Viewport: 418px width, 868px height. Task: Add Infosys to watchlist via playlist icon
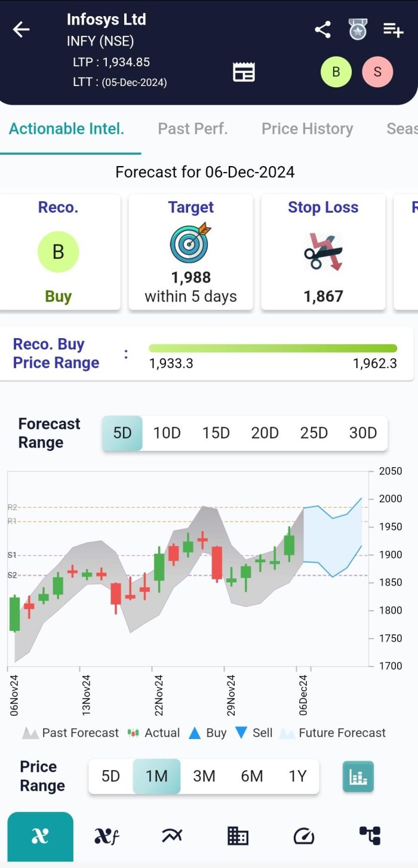[x=393, y=29]
